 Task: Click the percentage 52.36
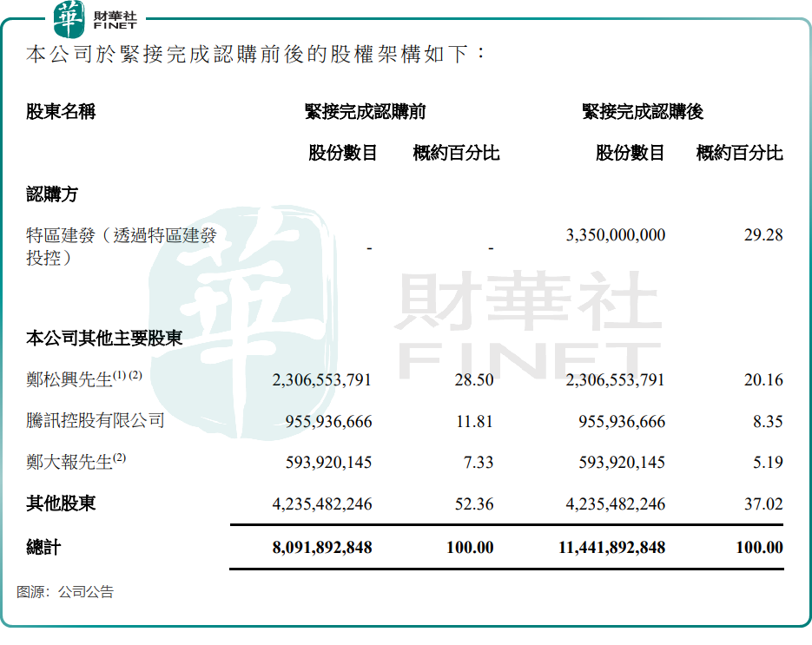[x=474, y=504]
